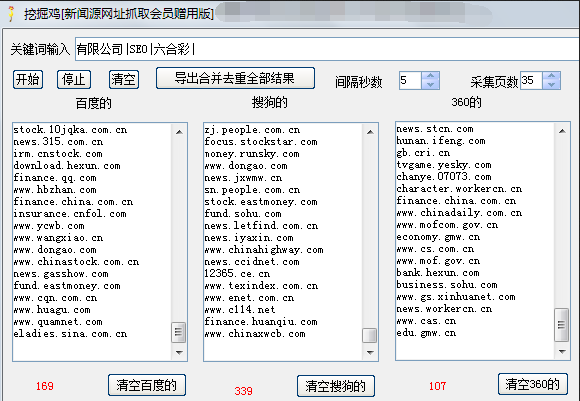Select news.315.com.cn in Baidu list
The height and width of the screenshot is (401, 580).
pyautogui.click(x=58, y=142)
